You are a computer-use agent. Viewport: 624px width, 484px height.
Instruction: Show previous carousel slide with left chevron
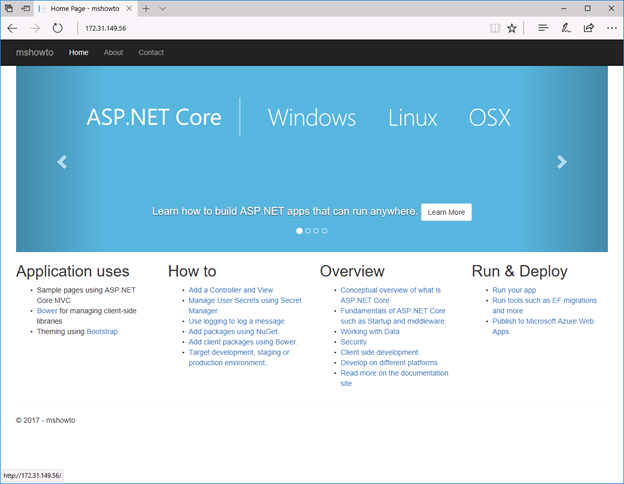[x=62, y=162]
